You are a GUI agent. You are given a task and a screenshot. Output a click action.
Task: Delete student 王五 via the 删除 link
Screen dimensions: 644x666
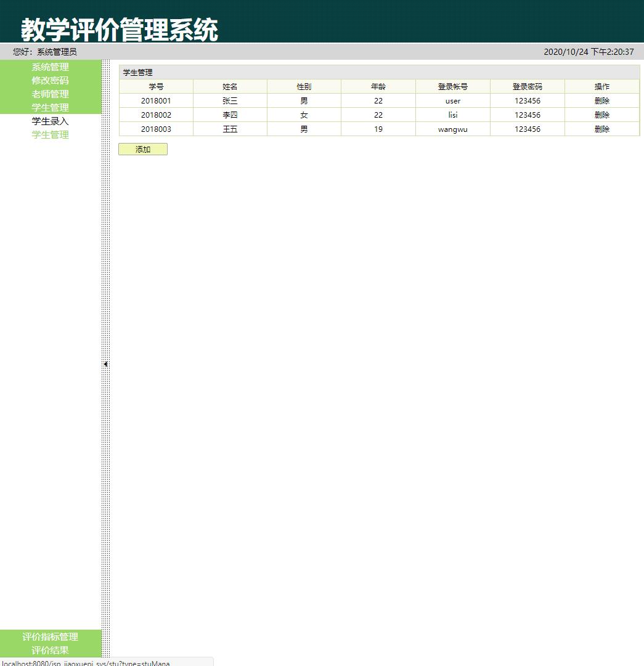point(601,129)
